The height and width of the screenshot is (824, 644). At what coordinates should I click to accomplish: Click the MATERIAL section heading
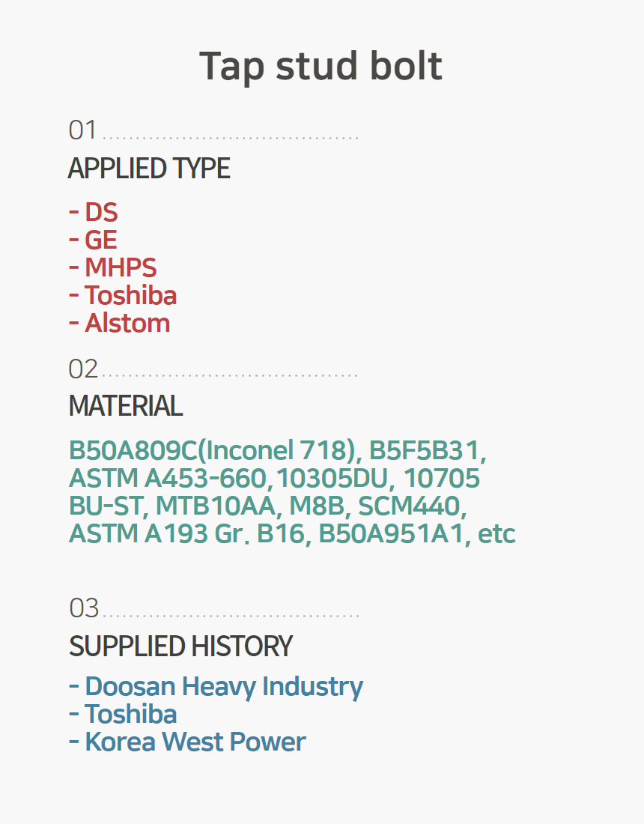[125, 406]
